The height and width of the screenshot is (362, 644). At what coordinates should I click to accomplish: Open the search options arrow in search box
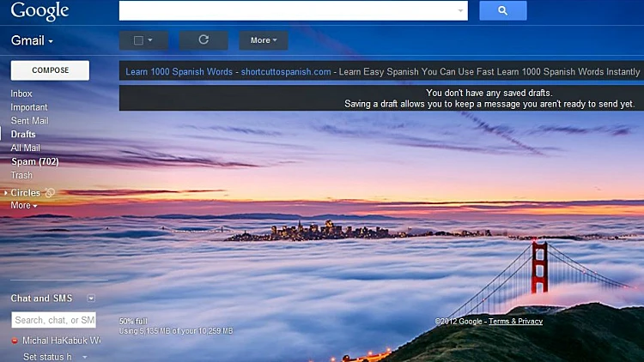point(461,11)
